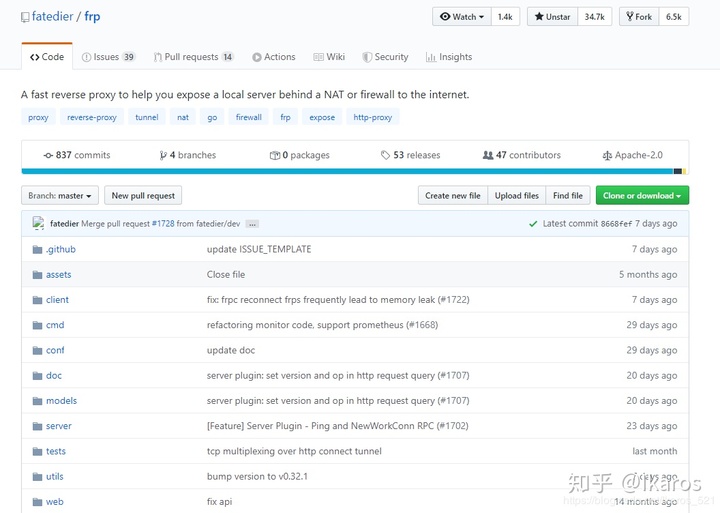
Task: Open 'update ISSUE_TEMPLATE' commit message
Action: (x=259, y=249)
